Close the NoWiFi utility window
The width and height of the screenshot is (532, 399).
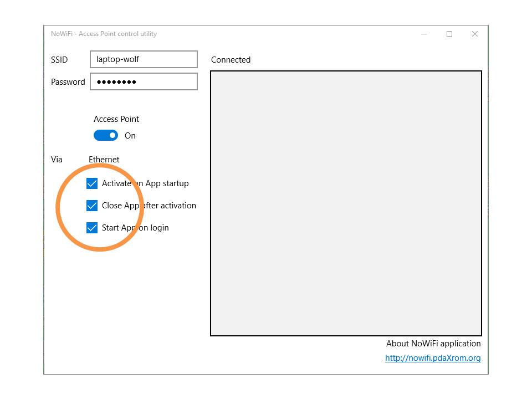click(x=475, y=34)
